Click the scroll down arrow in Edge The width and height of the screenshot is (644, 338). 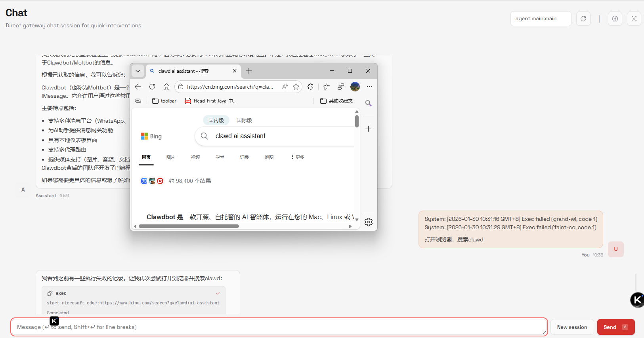pyautogui.click(x=357, y=219)
